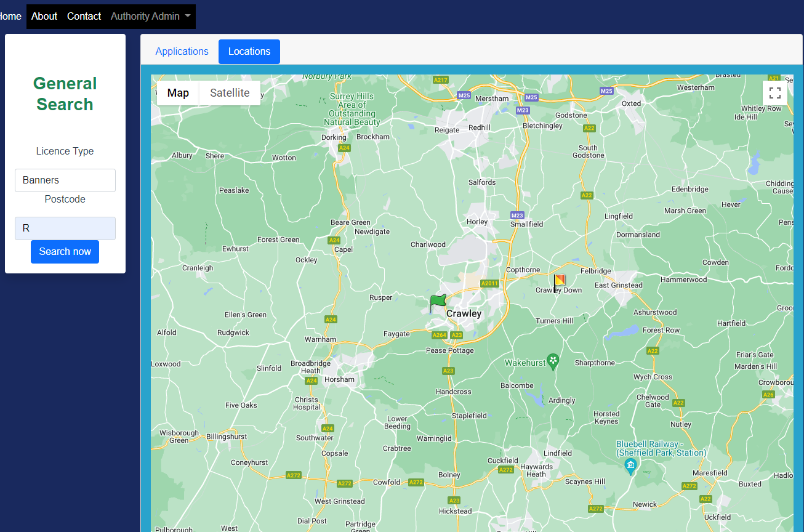Toggle fullscreen view of the map
Image resolution: width=804 pixels, height=532 pixels.
[x=774, y=93]
